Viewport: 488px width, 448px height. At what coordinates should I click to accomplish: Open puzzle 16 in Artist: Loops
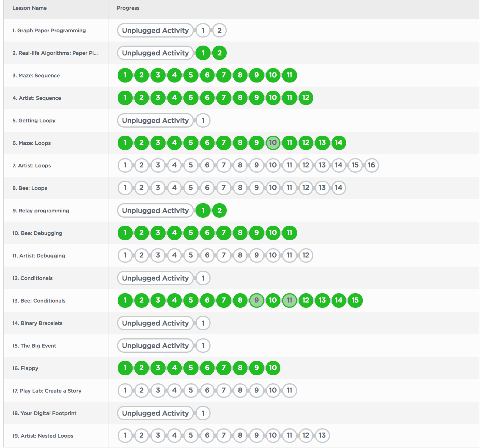pos(371,165)
